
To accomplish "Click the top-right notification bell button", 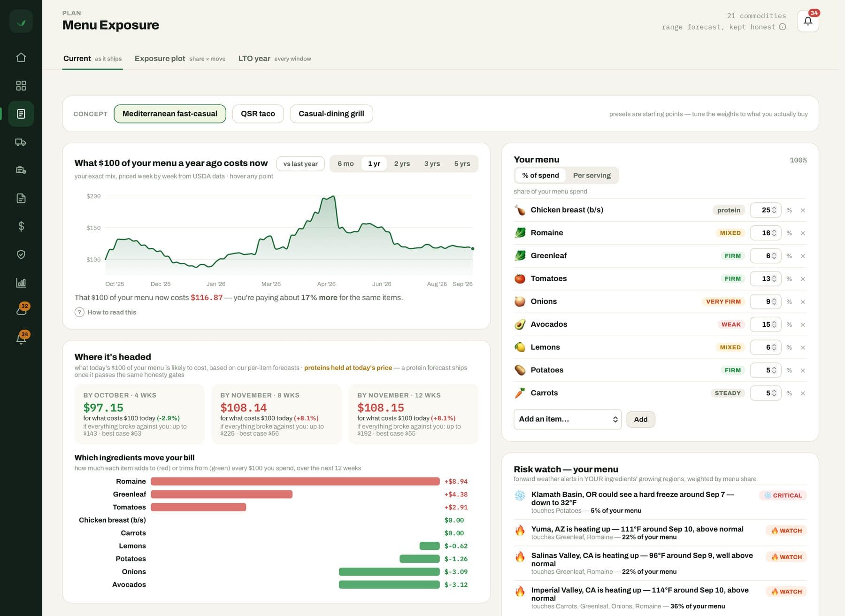I will tap(808, 21).
